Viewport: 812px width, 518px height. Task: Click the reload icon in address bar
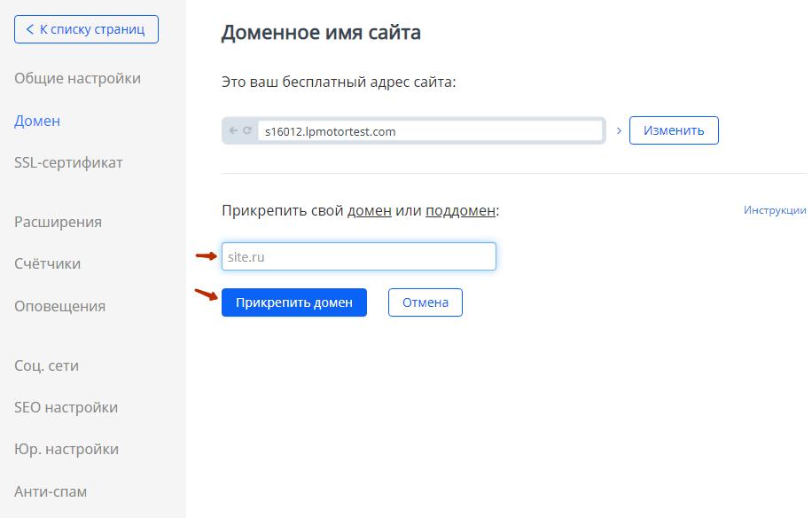pos(247,130)
